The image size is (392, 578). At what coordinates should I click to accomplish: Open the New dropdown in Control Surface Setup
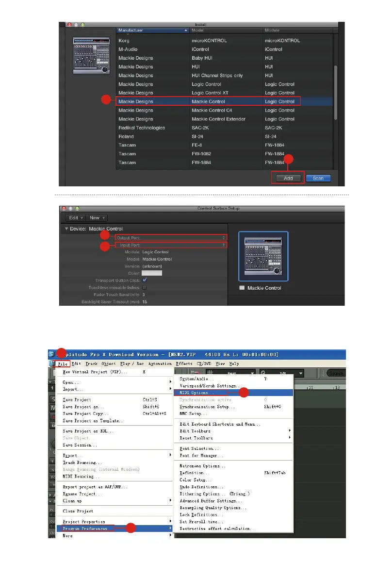pyautogui.click(x=97, y=218)
